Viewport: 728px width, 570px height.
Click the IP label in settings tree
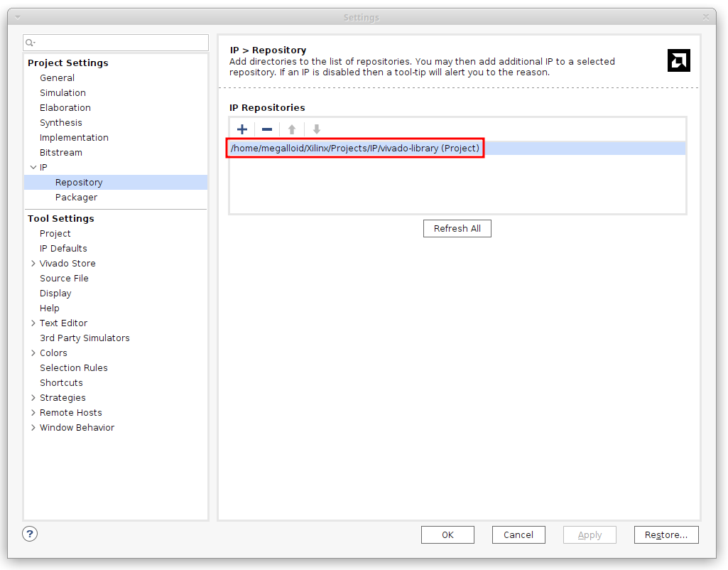(x=43, y=167)
